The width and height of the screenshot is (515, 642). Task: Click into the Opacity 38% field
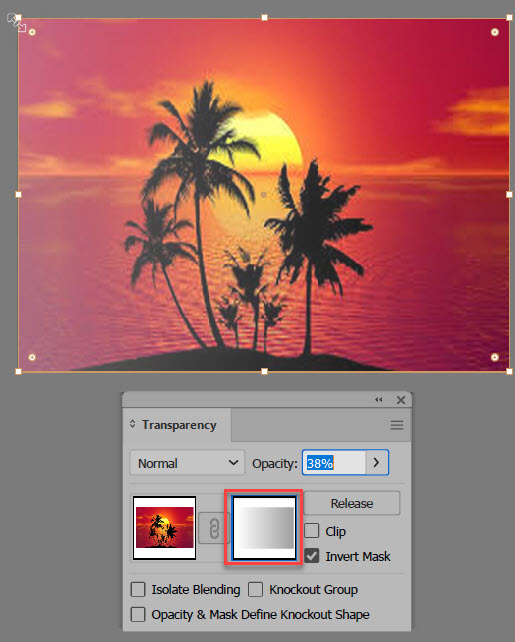(x=334, y=463)
